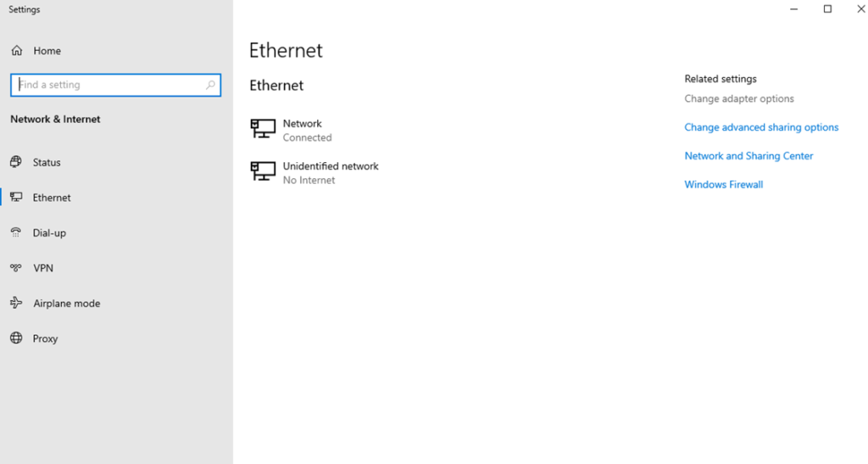
Task: Click the Unidentified network adapter icon
Action: coord(263,171)
